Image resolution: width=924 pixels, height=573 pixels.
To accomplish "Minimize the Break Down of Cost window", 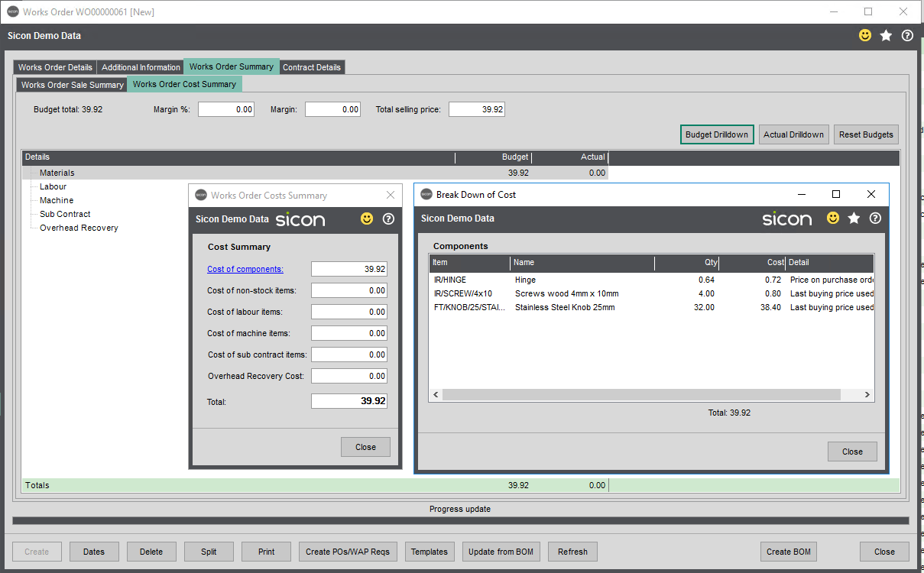I will (802, 194).
